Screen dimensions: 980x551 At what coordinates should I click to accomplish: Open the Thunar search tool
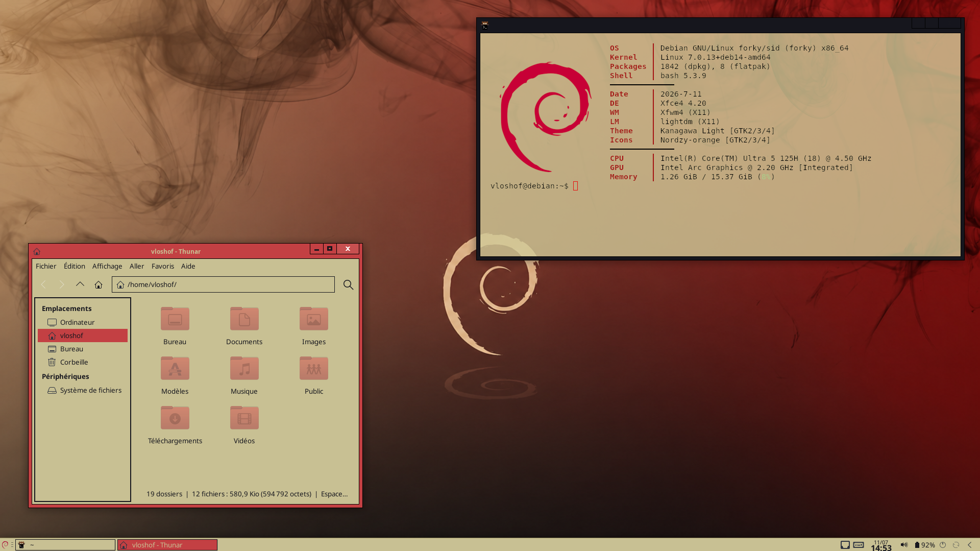(348, 284)
